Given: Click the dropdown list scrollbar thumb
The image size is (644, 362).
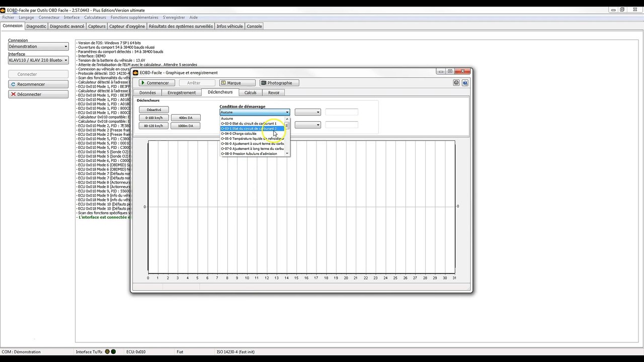Looking at the screenshot, I should tap(287, 126).
